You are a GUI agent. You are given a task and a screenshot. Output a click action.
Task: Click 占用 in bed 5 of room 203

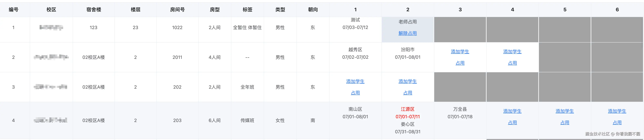[564, 122]
